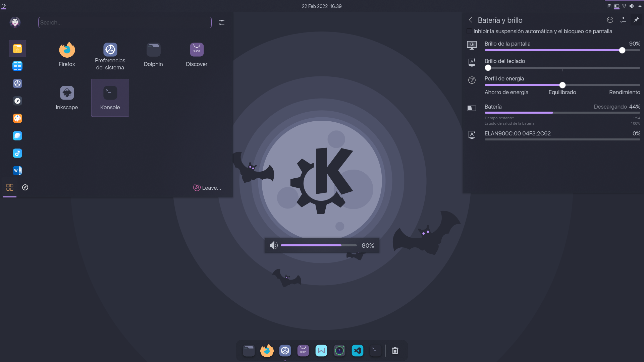Click the ELAN900C:00 04F3:2C62 device entry

(554, 135)
